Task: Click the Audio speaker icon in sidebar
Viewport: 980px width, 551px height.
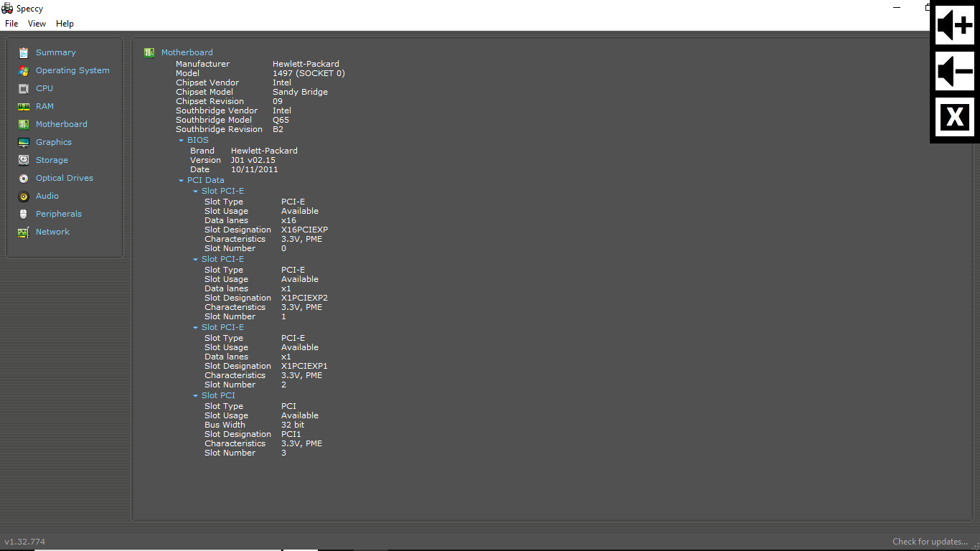Action: pyautogui.click(x=24, y=196)
